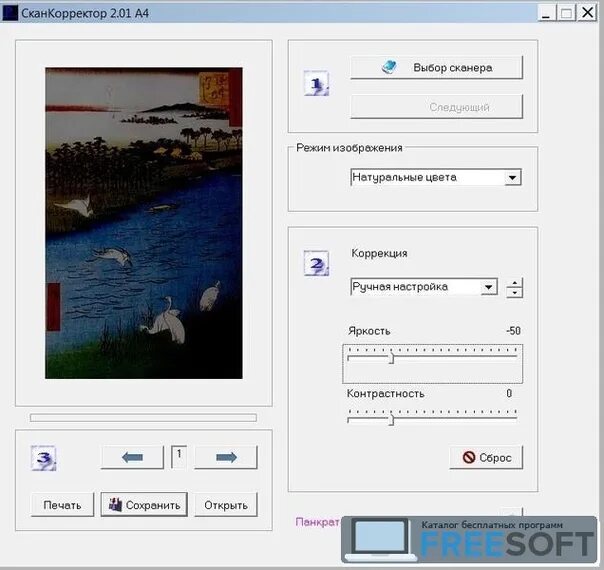
Task: Click the 'Режим изображения' group label
Action: tap(349, 148)
